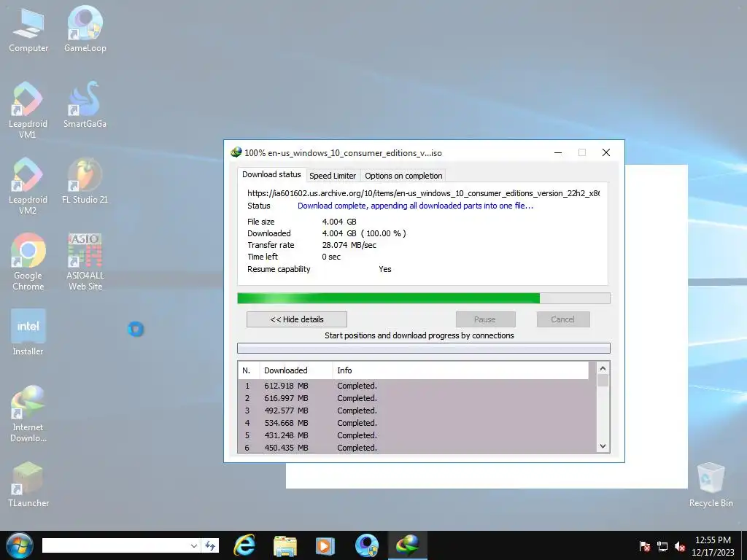Image resolution: width=747 pixels, height=560 pixels.
Task: Select the TLauncher desktop icon
Action: point(28,484)
